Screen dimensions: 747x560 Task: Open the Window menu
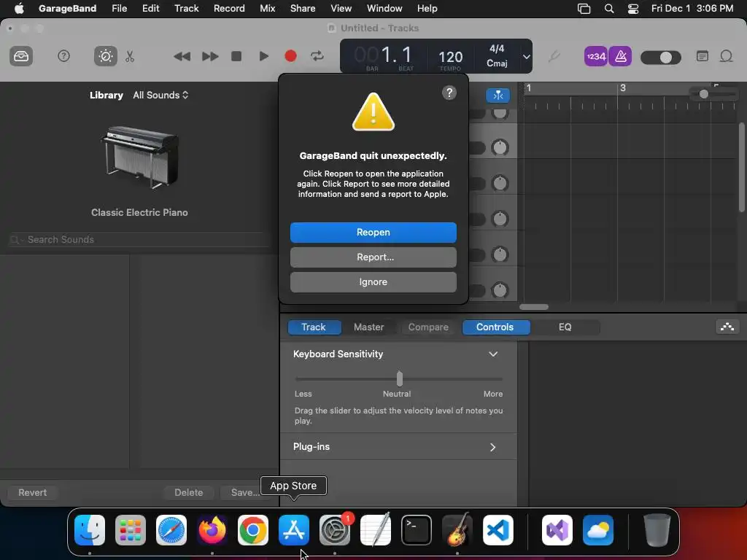[384, 9]
